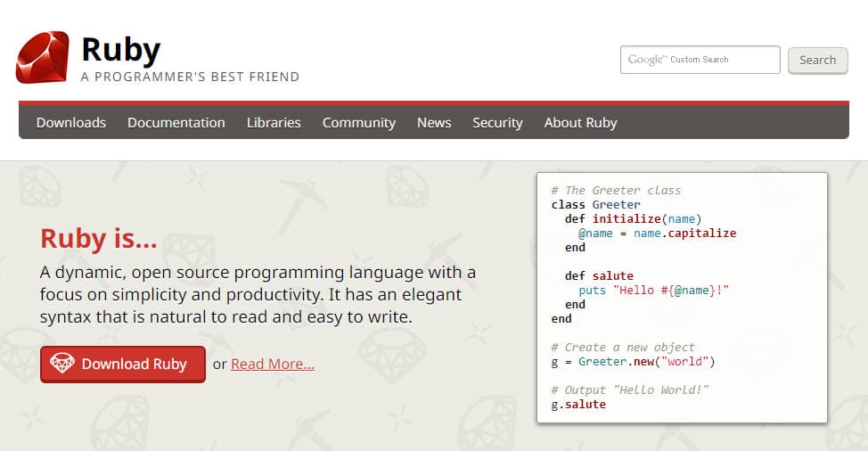The image size is (868, 451).
Task: Click '# Output "Hello World!"' comment
Action: 630,390
